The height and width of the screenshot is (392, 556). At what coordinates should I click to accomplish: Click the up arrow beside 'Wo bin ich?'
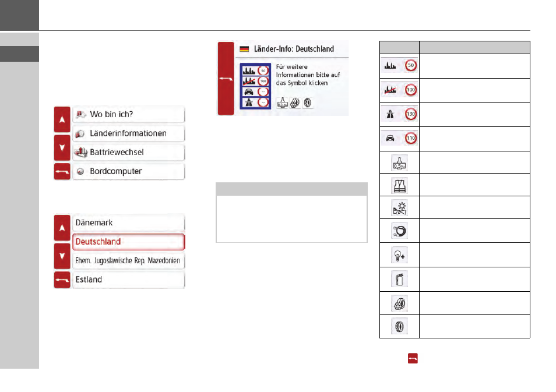pyautogui.click(x=62, y=119)
